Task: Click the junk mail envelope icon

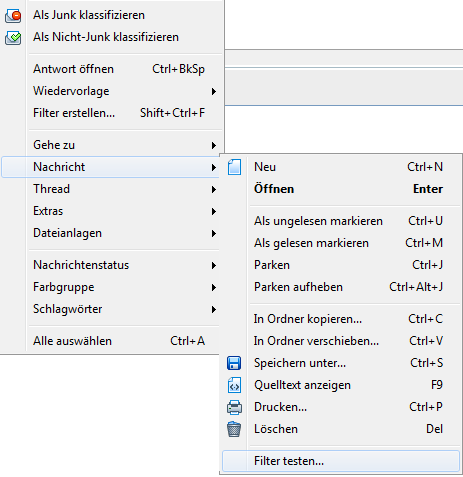Action: (x=13, y=16)
